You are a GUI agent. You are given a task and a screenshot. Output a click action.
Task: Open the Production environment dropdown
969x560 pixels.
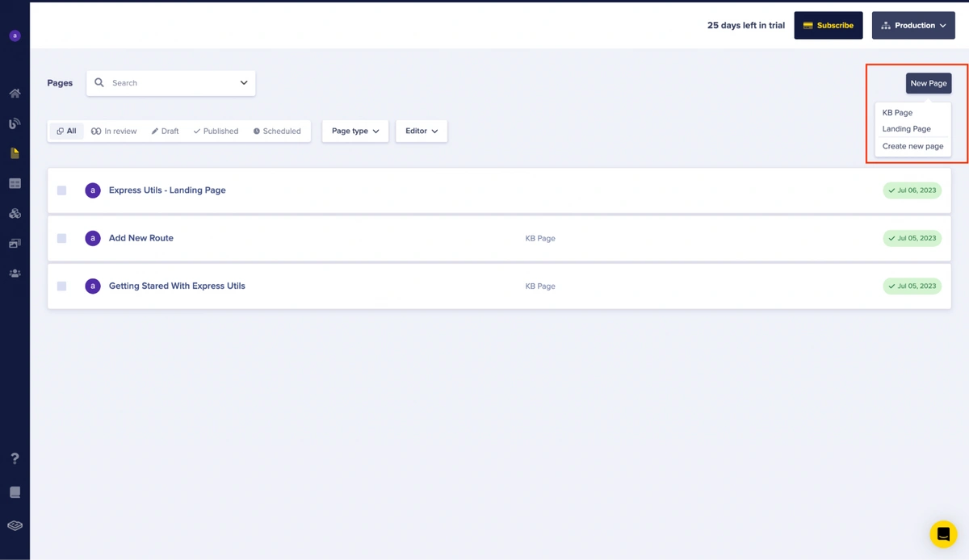click(913, 26)
